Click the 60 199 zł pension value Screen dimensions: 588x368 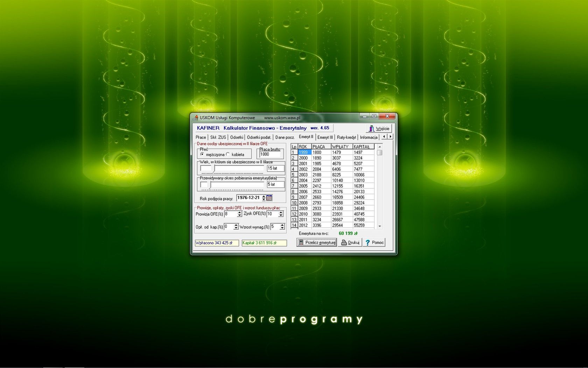point(348,233)
